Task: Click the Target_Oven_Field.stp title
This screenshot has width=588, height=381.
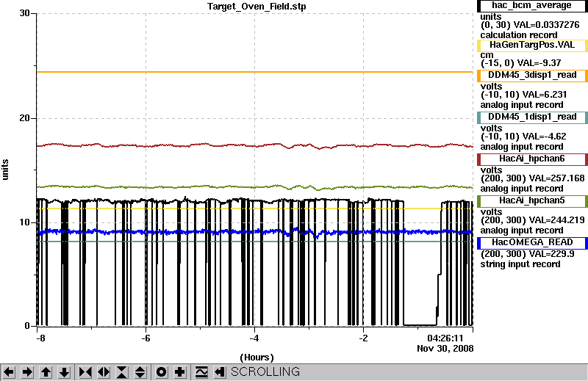Action: tap(257, 7)
